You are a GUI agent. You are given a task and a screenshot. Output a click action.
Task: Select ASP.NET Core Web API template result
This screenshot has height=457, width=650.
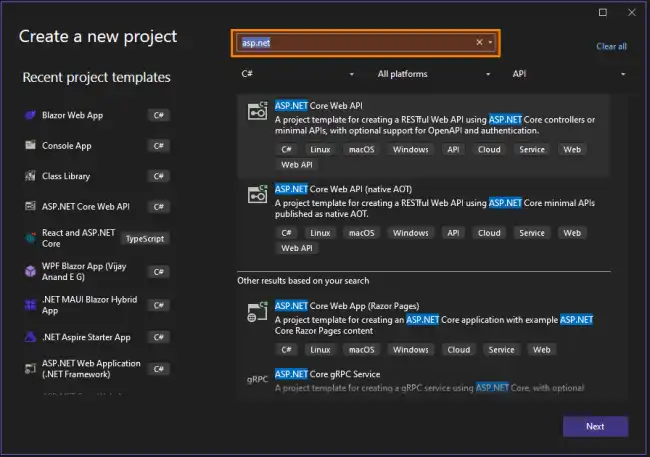pos(423,136)
